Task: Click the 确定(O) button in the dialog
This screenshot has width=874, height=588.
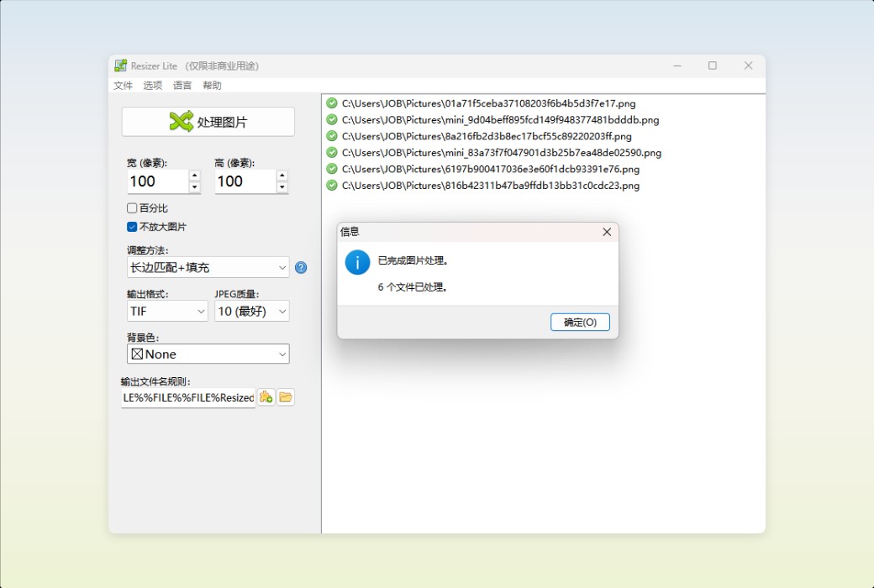Action: point(580,322)
